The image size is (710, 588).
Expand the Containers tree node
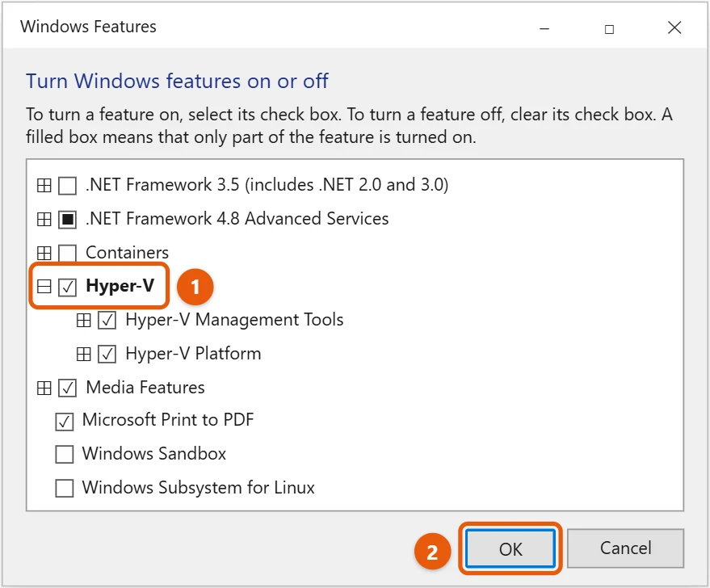click(x=44, y=253)
